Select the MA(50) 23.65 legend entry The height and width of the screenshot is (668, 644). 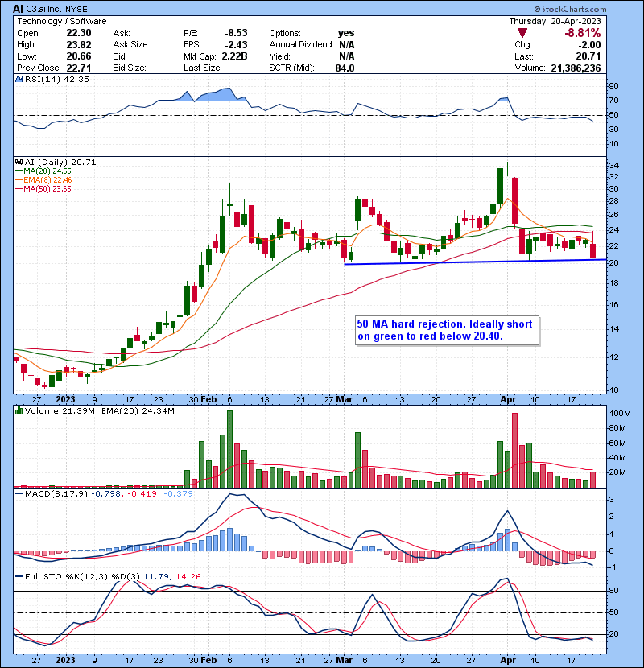(x=43, y=189)
